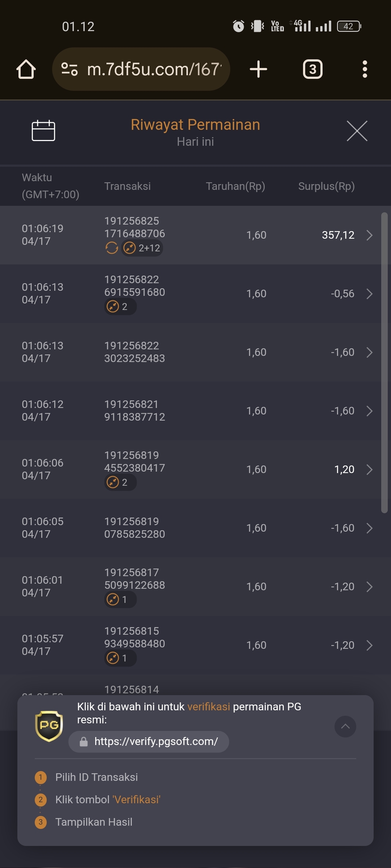Tap the free spin 2+12 badge
391x868 pixels.
click(x=142, y=248)
